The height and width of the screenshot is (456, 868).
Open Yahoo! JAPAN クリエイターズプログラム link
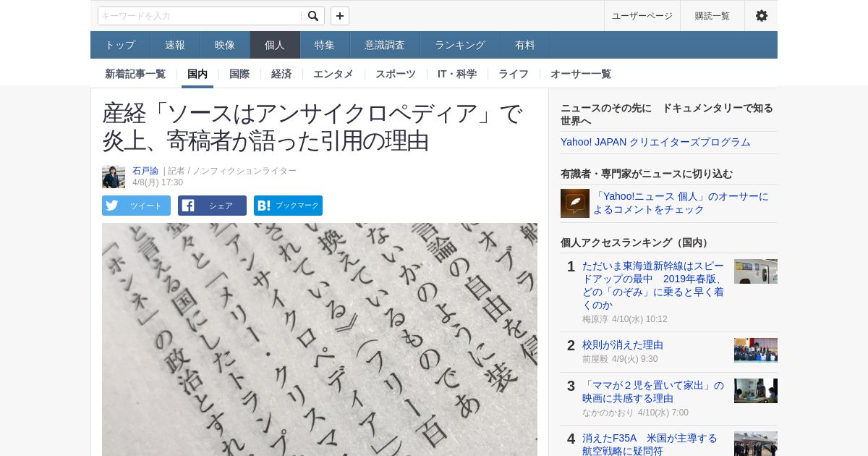click(655, 142)
